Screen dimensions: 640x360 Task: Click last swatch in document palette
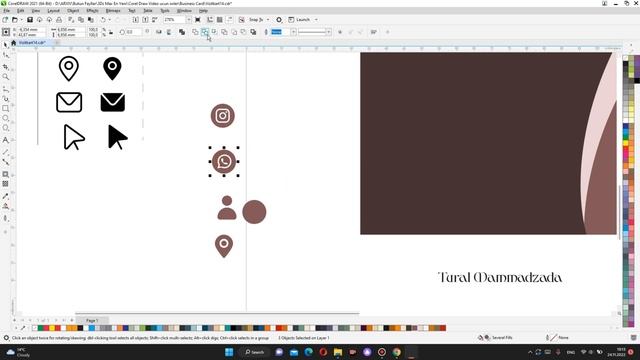tap(443, 328)
